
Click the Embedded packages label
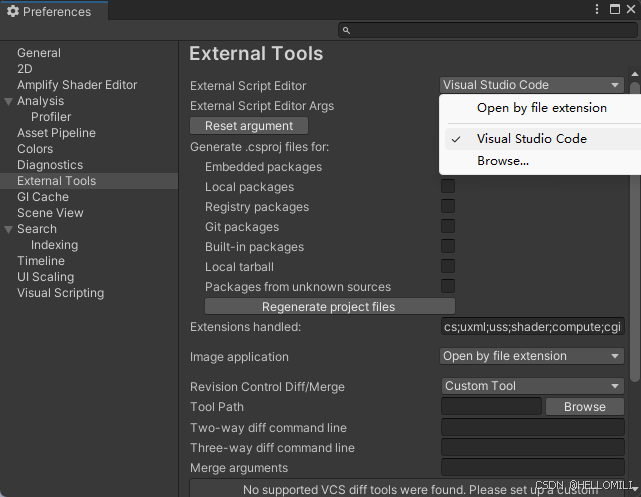pyautogui.click(x=264, y=167)
